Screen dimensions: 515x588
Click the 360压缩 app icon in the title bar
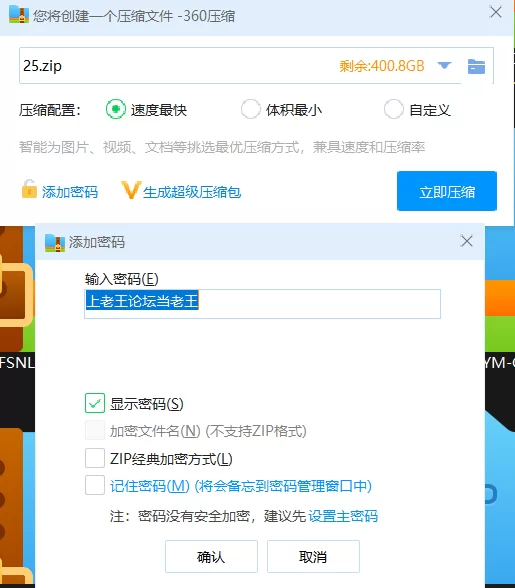click(19, 15)
